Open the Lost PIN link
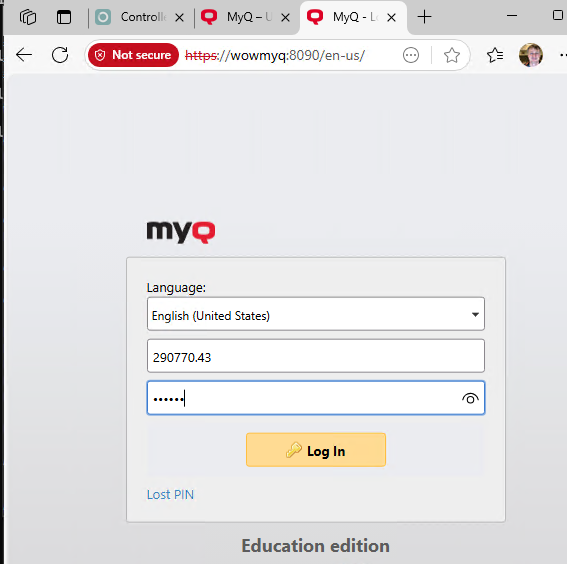Viewport: 567px width, 564px height. 170,495
